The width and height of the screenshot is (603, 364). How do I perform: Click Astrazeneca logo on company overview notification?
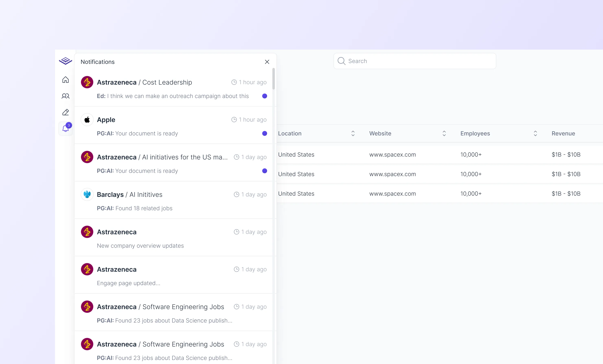[x=87, y=232]
